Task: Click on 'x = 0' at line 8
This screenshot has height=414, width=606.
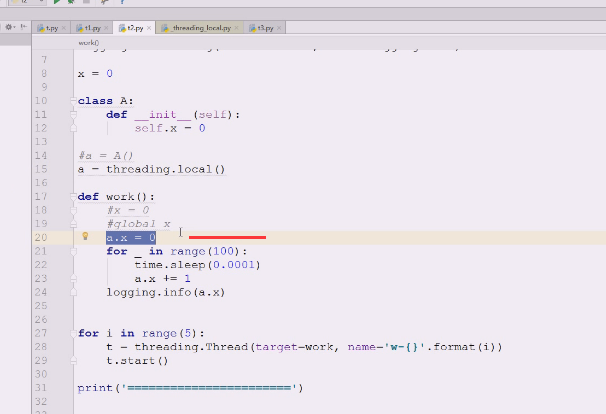Action: (x=95, y=73)
